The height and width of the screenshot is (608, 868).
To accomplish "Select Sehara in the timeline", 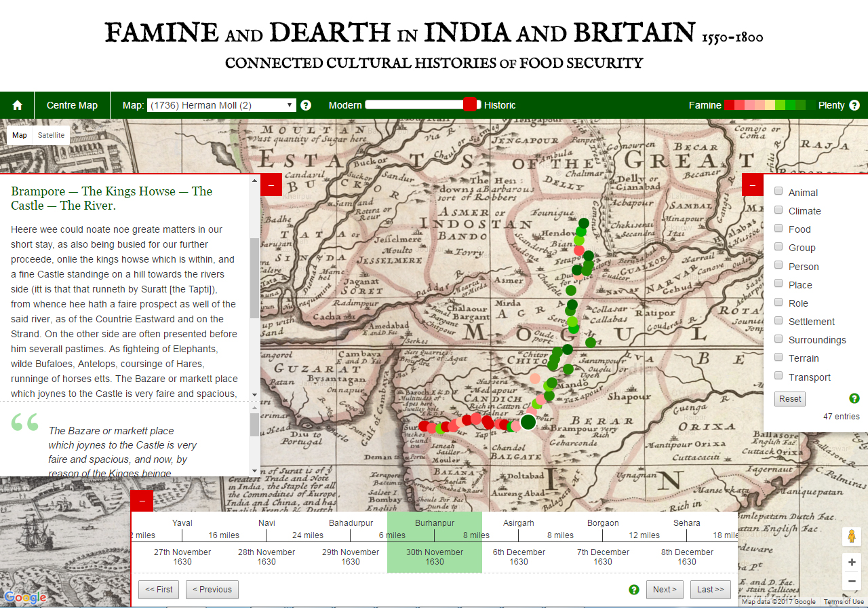I will (x=687, y=523).
